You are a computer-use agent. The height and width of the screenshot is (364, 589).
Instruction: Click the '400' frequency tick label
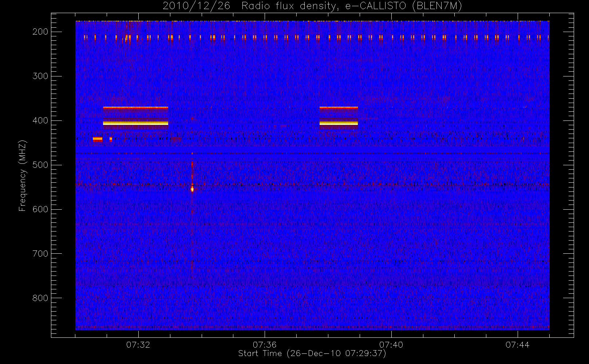pos(40,120)
